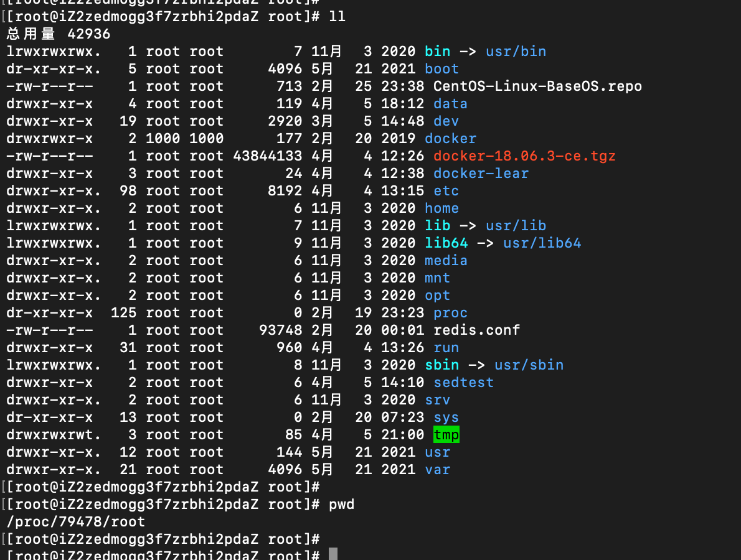
Task: Click the usr/bin symlink target text
Action: (x=516, y=52)
